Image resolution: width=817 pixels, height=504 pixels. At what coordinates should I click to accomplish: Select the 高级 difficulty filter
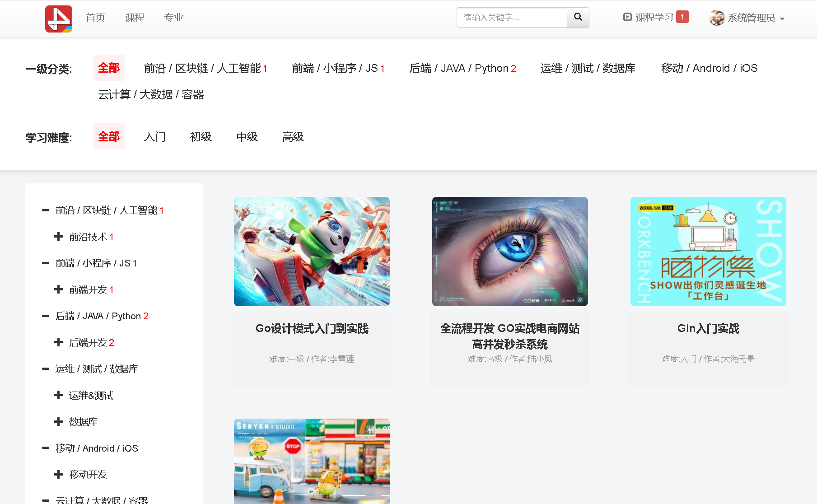[x=293, y=136]
